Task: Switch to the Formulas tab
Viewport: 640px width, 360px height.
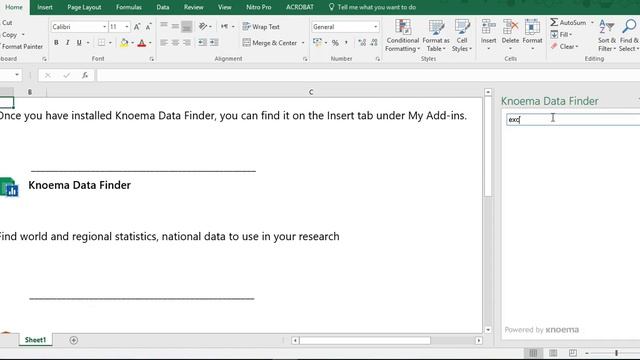Action: [x=129, y=7]
